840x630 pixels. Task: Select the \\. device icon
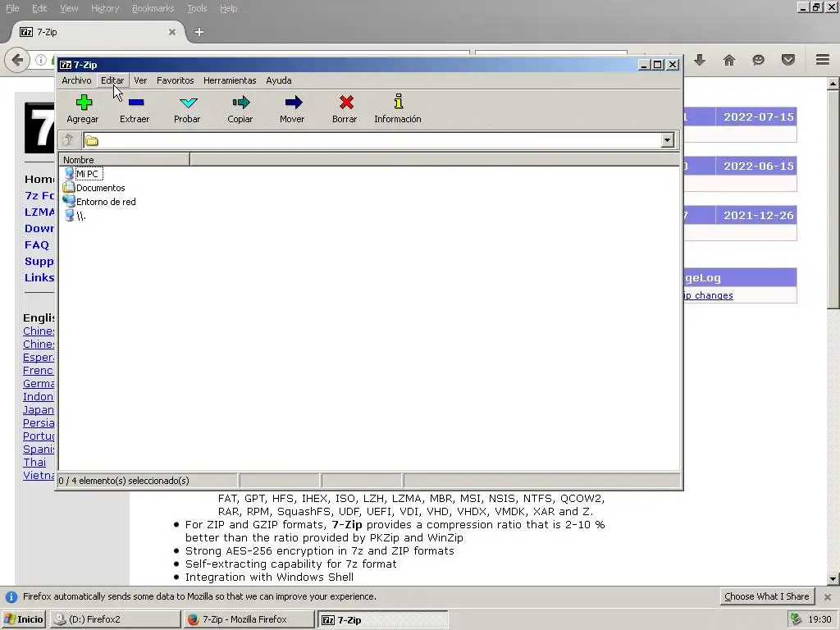[69, 216]
